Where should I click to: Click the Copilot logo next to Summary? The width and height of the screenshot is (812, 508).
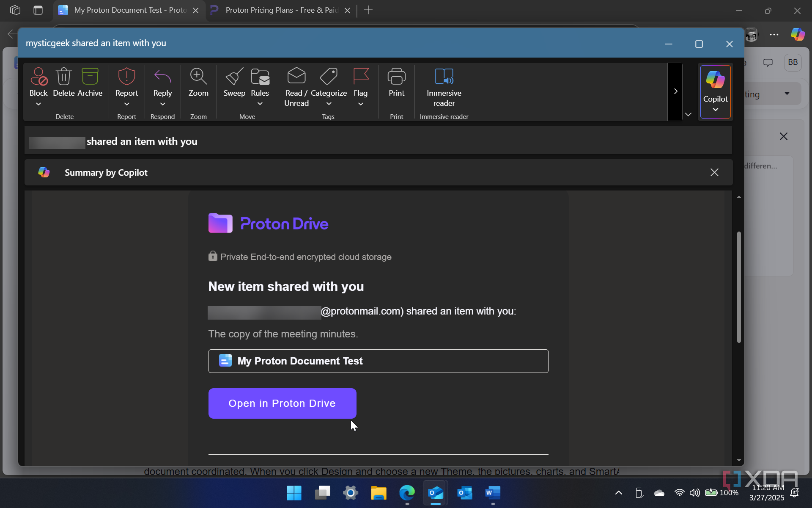(44, 172)
